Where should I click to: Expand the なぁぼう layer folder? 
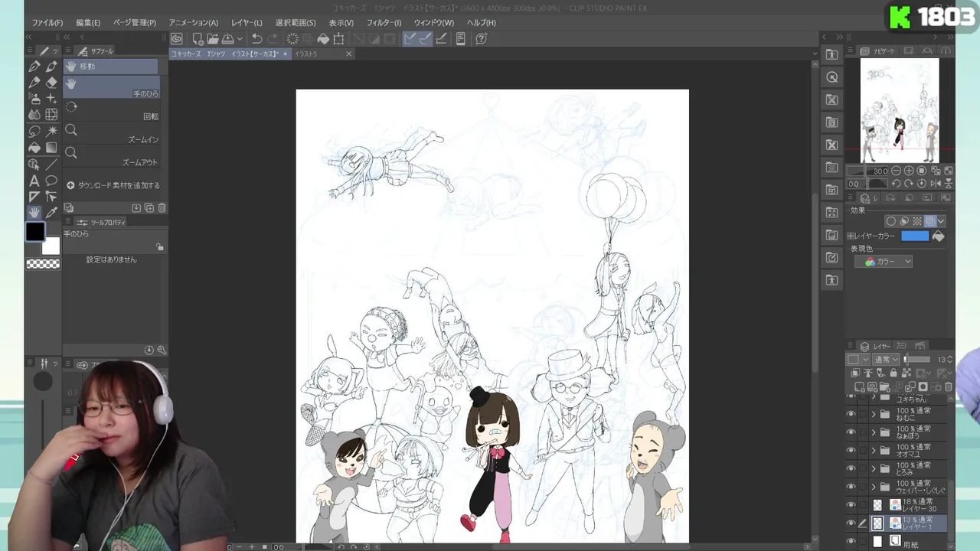point(874,432)
